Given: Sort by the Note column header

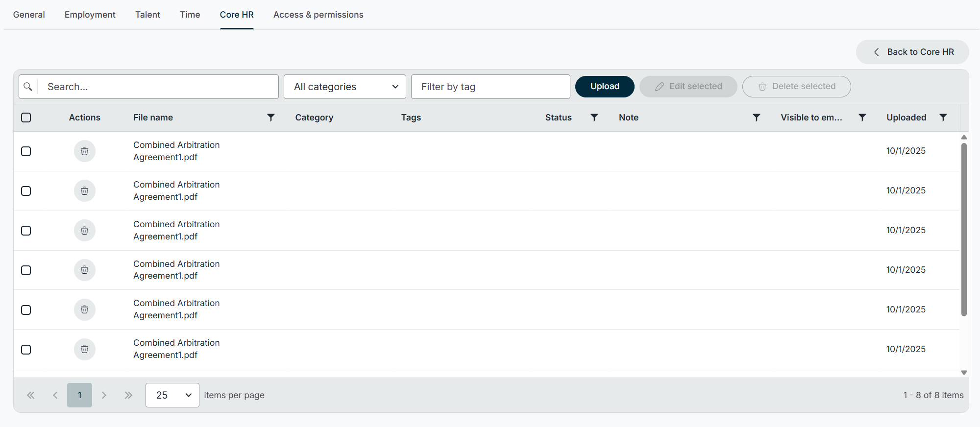Looking at the screenshot, I should pyautogui.click(x=629, y=118).
